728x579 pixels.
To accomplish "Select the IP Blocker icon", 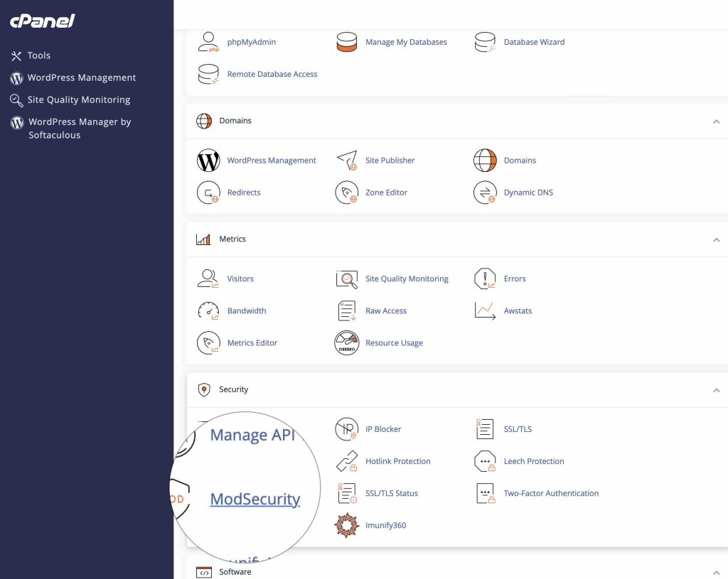I will tap(347, 429).
